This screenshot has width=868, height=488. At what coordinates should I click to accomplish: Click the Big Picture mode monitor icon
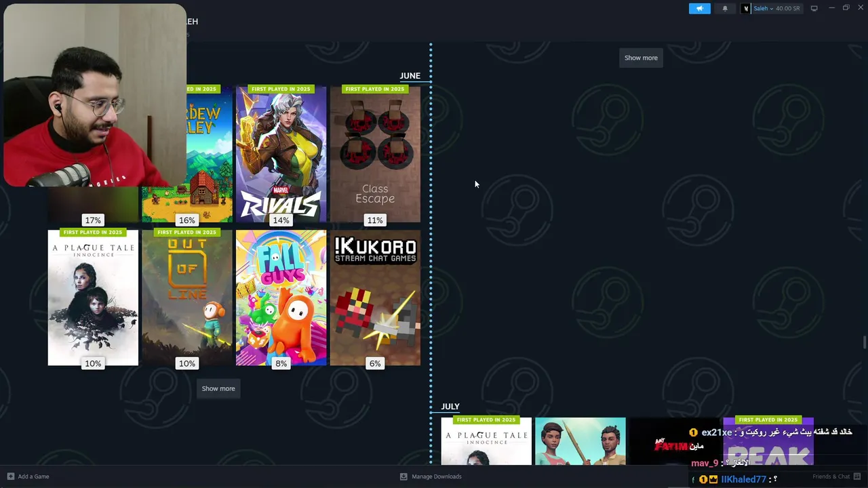[x=814, y=8]
